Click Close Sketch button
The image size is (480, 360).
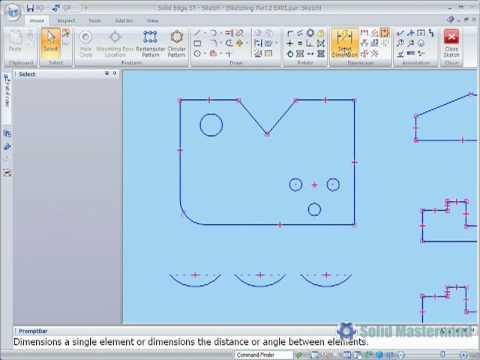click(451, 43)
